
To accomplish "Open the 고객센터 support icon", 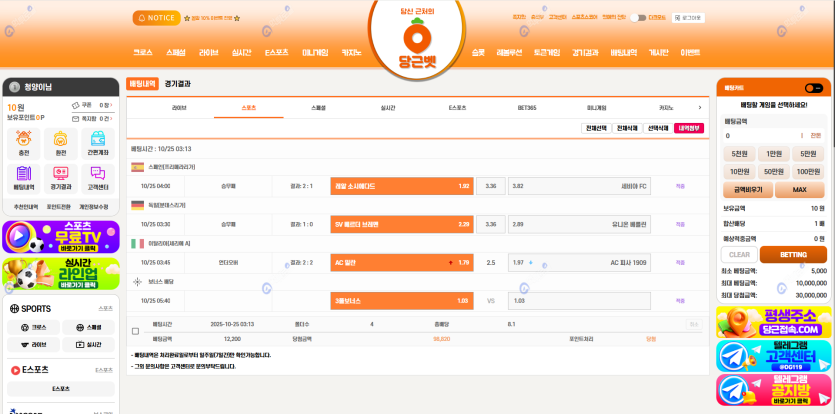I will [x=98, y=178].
